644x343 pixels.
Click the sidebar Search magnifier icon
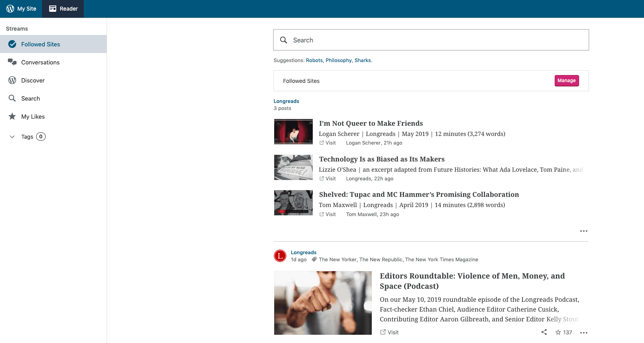point(12,98)
